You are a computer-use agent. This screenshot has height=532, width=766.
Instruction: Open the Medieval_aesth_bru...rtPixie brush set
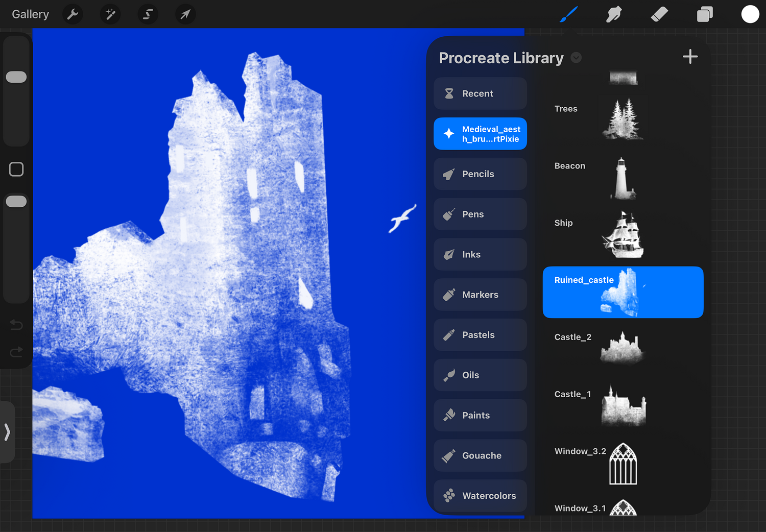[480, 134]
